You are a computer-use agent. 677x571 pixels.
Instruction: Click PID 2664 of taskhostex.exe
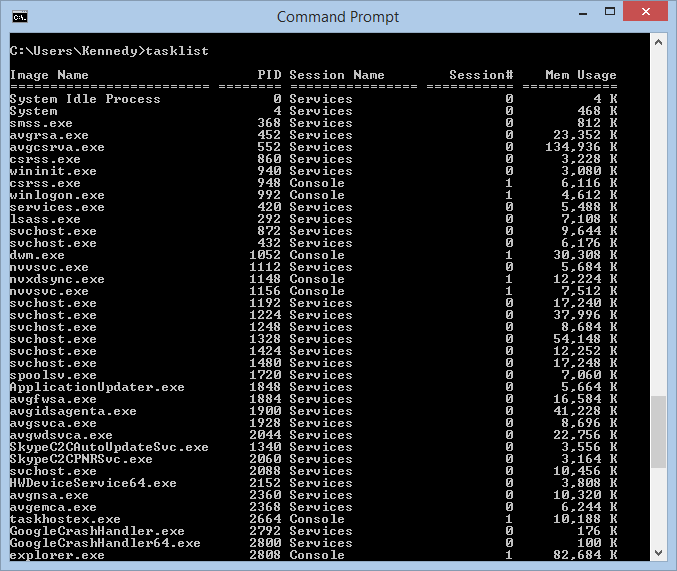266,519
